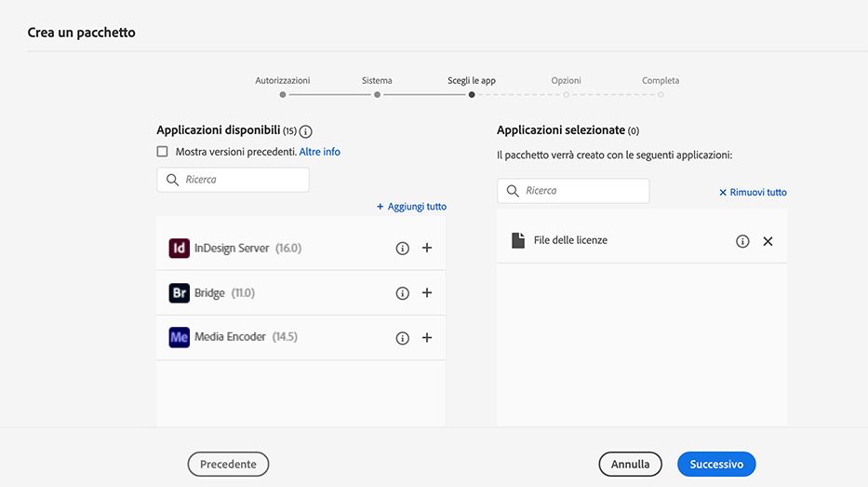The image size is (868, 487).
Task: Go back with Precedente button
Action: [228, 464]
